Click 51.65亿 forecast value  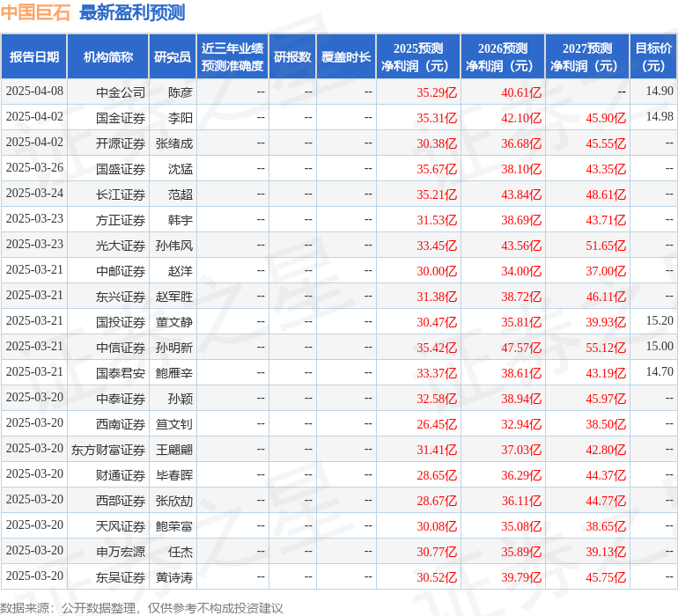pyautogui.click(x=606, y=246)
